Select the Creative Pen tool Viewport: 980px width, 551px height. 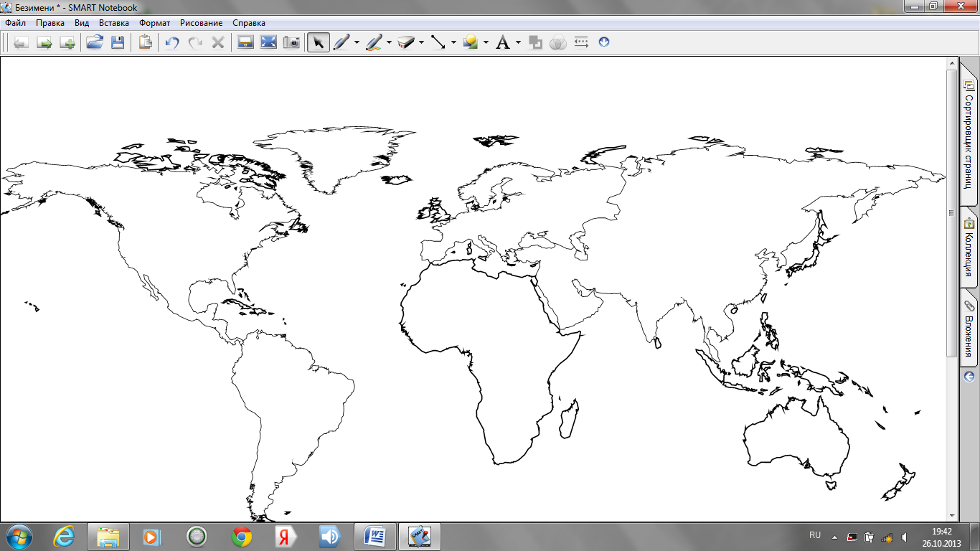coord(374,42)
